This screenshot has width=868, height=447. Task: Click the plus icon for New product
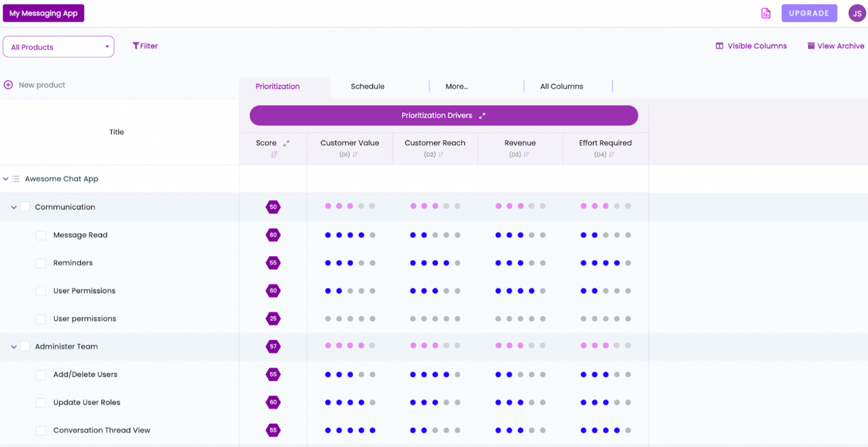click(x=8, y=85)
